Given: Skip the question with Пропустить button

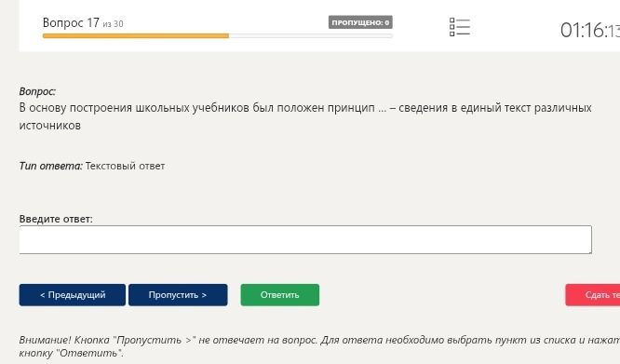Looking at the screenshot, I should [x=178, y=295].
